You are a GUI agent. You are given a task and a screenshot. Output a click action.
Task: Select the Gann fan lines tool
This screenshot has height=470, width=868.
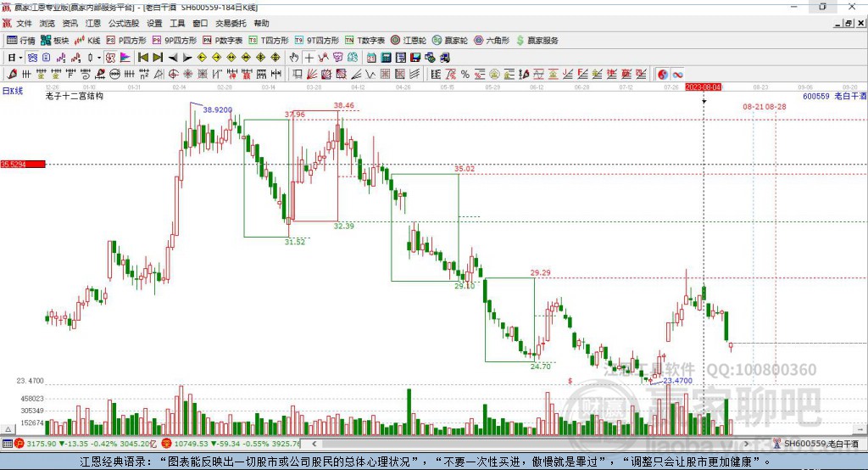click(x=312, y=75)
